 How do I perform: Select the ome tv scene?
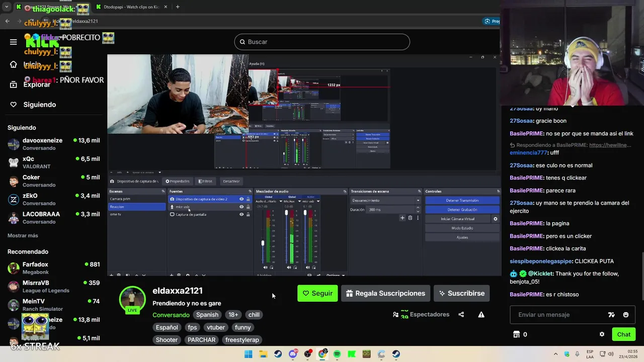coord(136,214)
